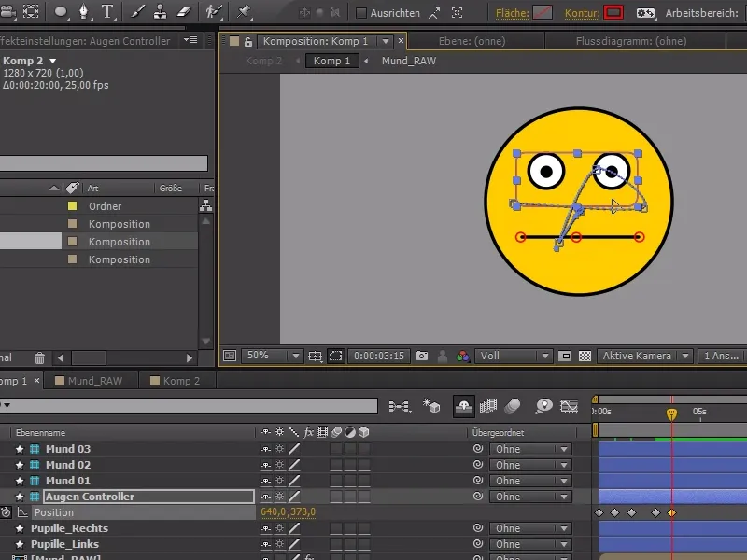
Task: Click the Fläche fill color swatch
Action: coord(543,13)
